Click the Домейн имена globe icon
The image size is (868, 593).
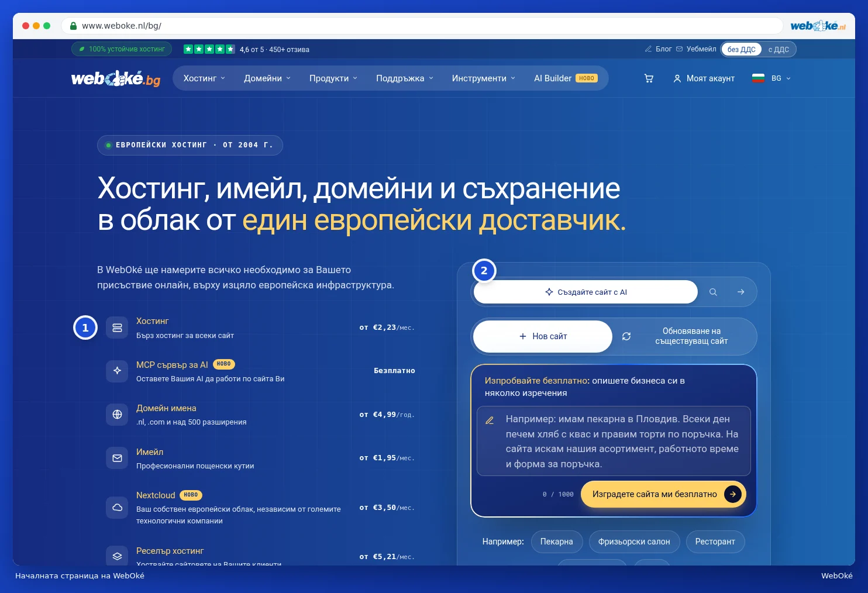tap(117, 415)
